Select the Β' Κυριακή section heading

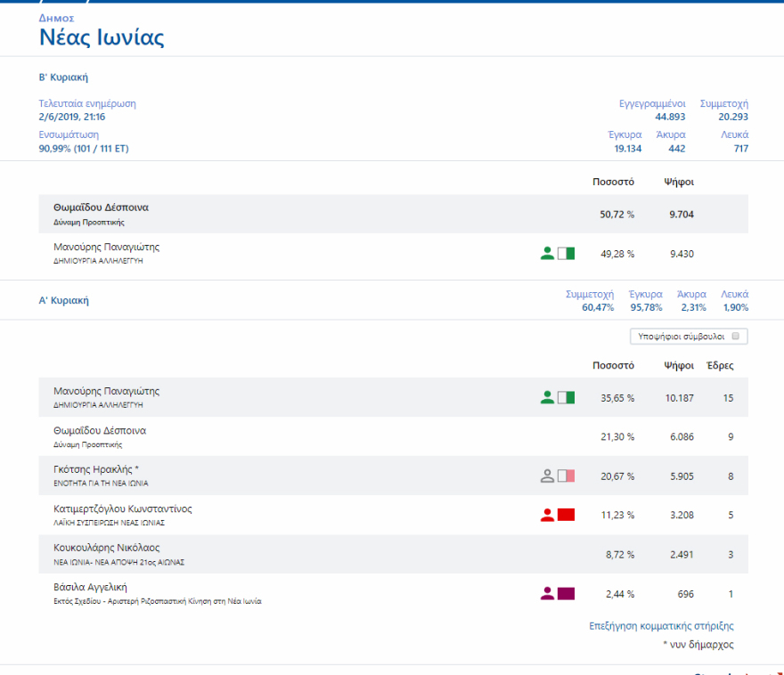point(63,77)
